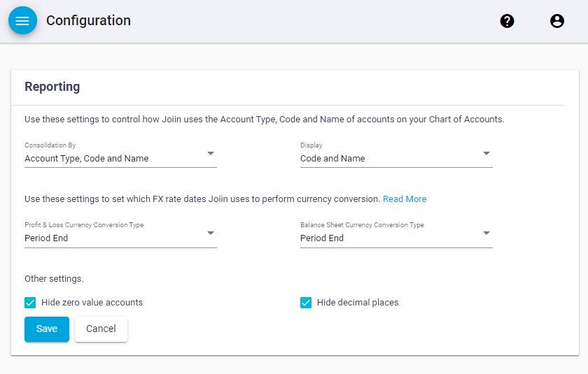588x374 pixels.
Task: Expand the Consolidation By dropdown arrow
Action: pyautogui.click(x=210, y=154)
